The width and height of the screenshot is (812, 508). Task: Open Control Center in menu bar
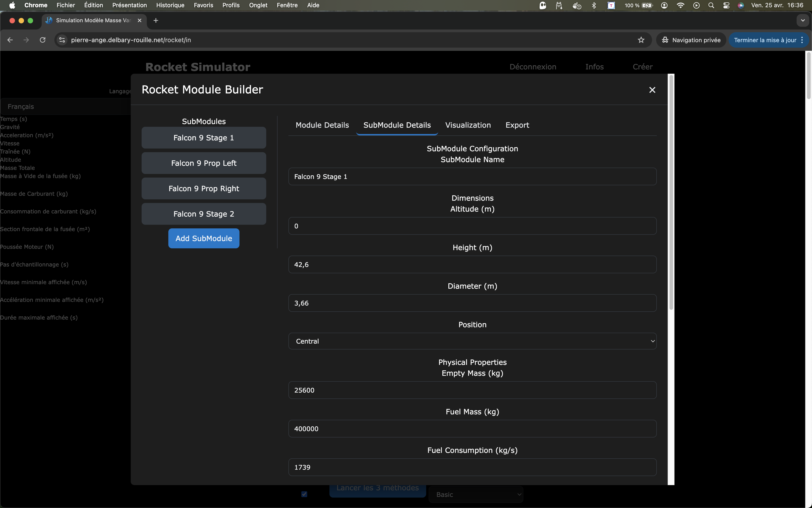tap(726, 5)
